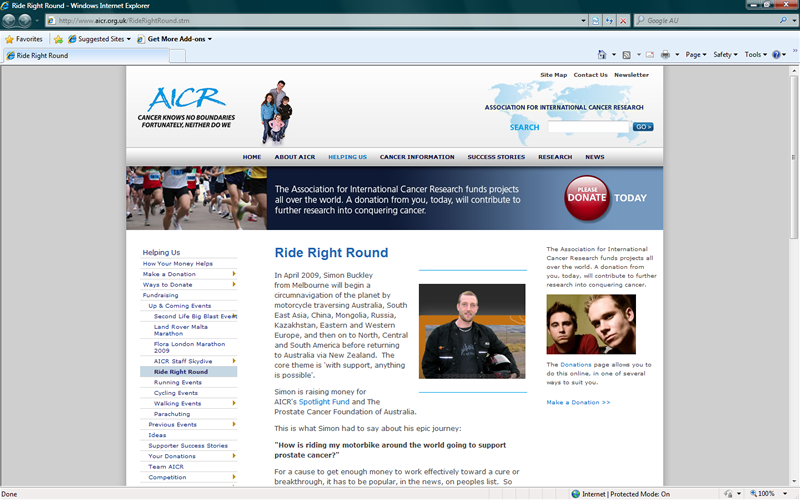
Task: Open ABOUT AICR in site navigation
Action: coord(295,157)
